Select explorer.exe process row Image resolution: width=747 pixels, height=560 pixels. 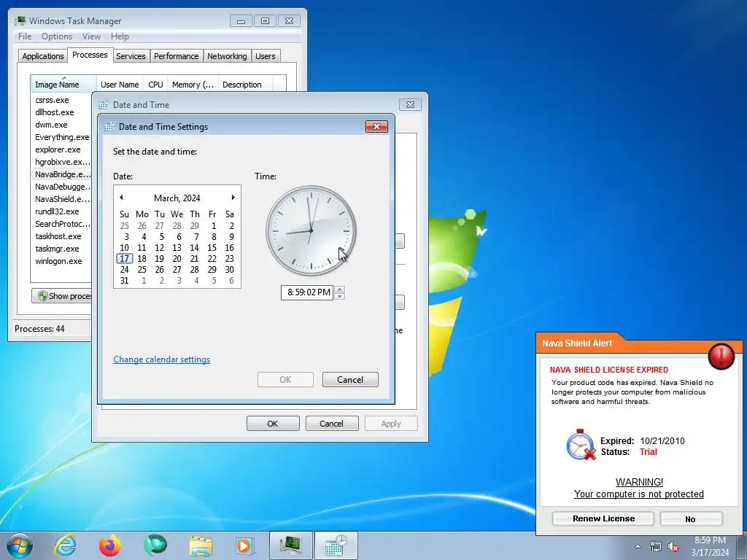click(x=61, y=149)
